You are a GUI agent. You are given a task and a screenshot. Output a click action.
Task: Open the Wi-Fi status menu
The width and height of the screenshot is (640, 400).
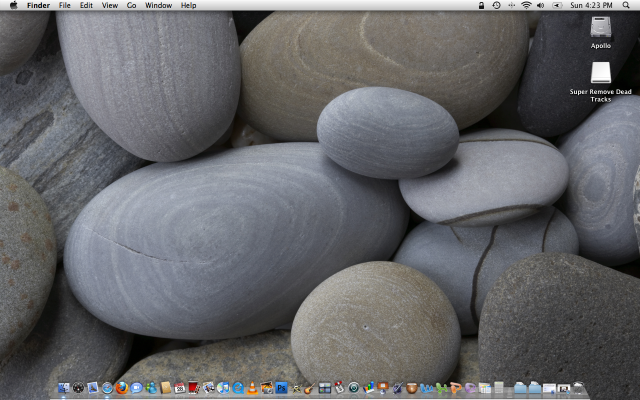tap(526, 6)
